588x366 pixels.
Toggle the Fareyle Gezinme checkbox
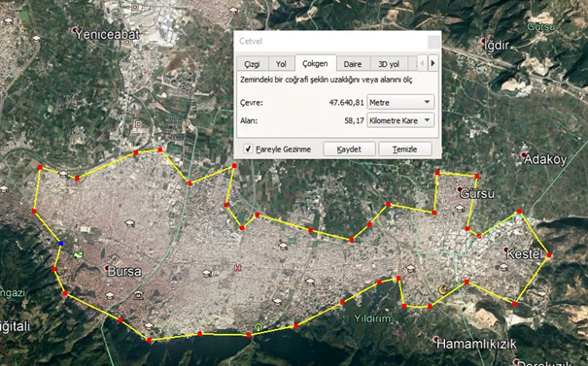[248, 149]
